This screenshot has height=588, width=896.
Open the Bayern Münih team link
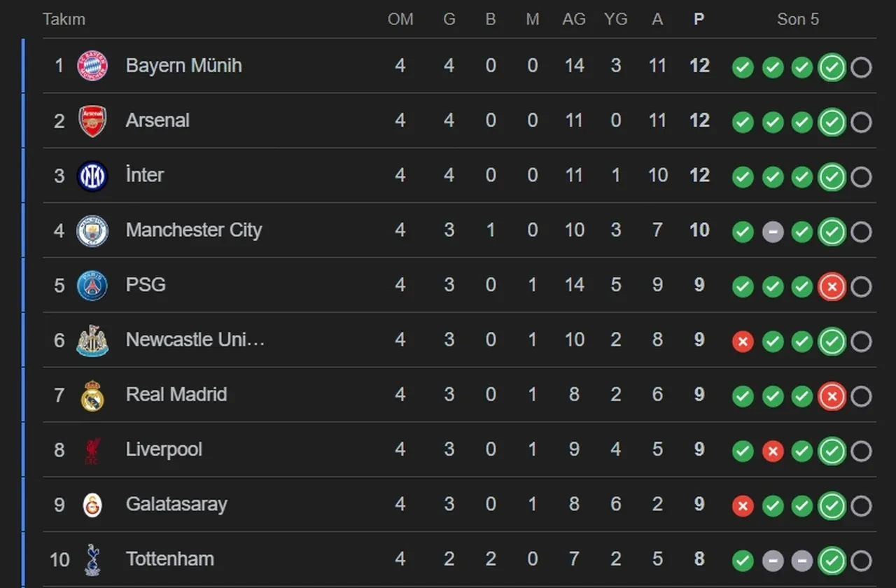(183, 66)
